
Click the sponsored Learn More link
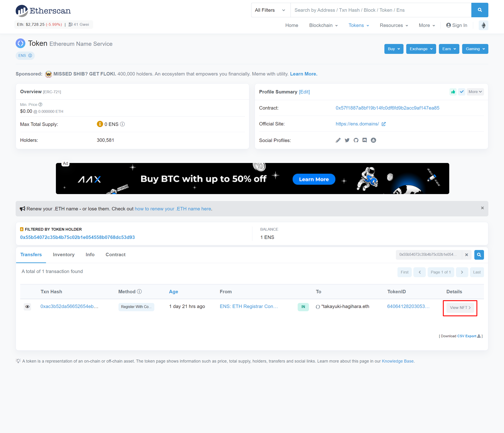303,74
